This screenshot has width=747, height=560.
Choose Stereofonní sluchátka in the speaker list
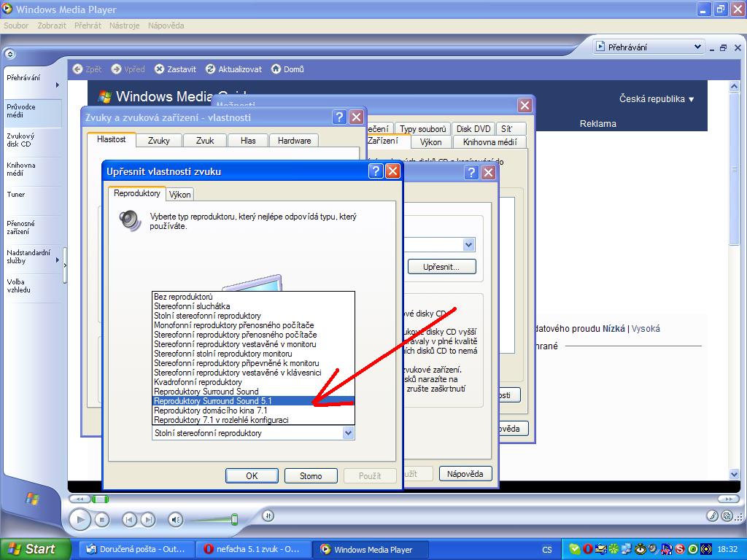click(x=253, y=306)
